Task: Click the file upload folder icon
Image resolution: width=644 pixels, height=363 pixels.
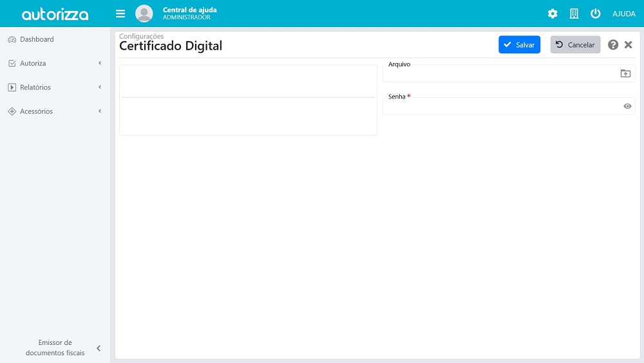Action: tap(625, 73)
